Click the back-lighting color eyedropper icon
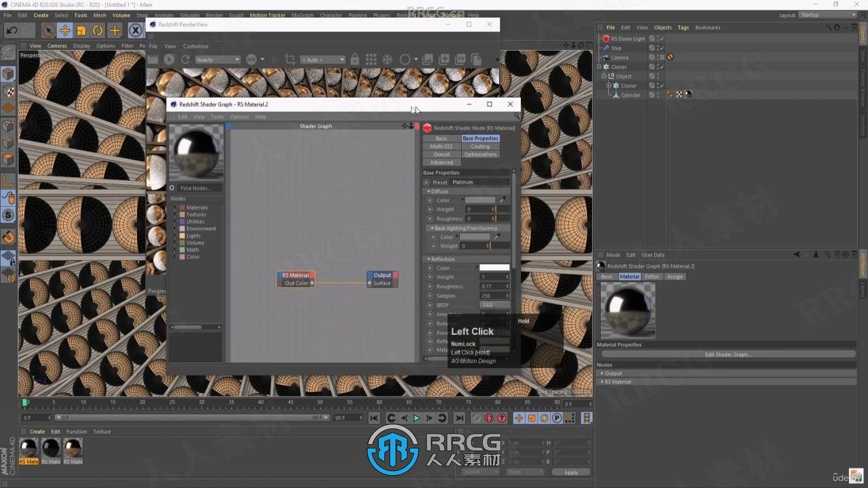Viewport: 868px width, 488px height. [496, 237]
